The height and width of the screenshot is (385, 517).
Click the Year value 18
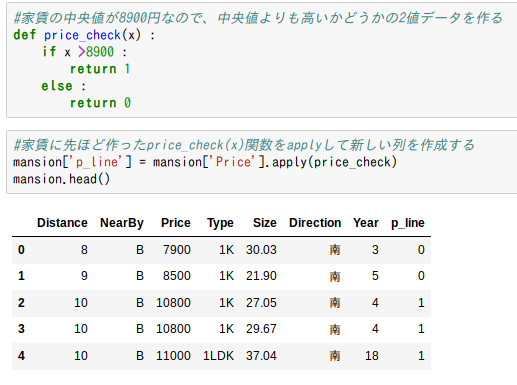(372, 356)
